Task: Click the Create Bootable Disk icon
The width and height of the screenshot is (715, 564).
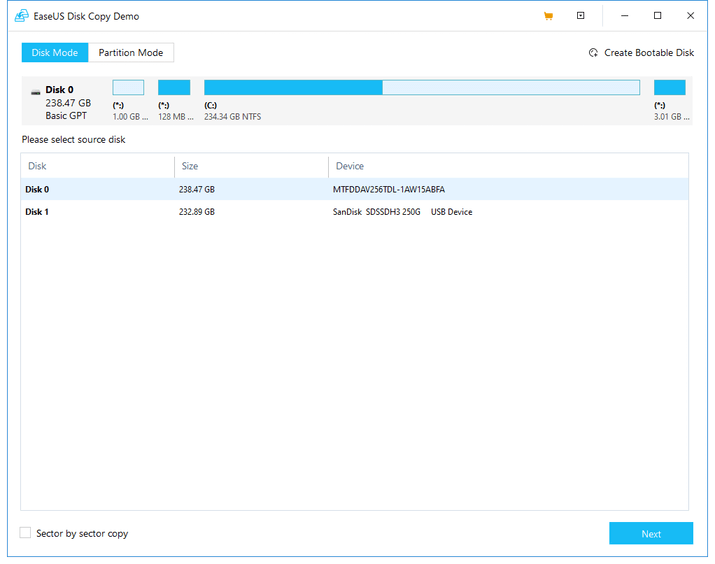Action: [593, 53]
